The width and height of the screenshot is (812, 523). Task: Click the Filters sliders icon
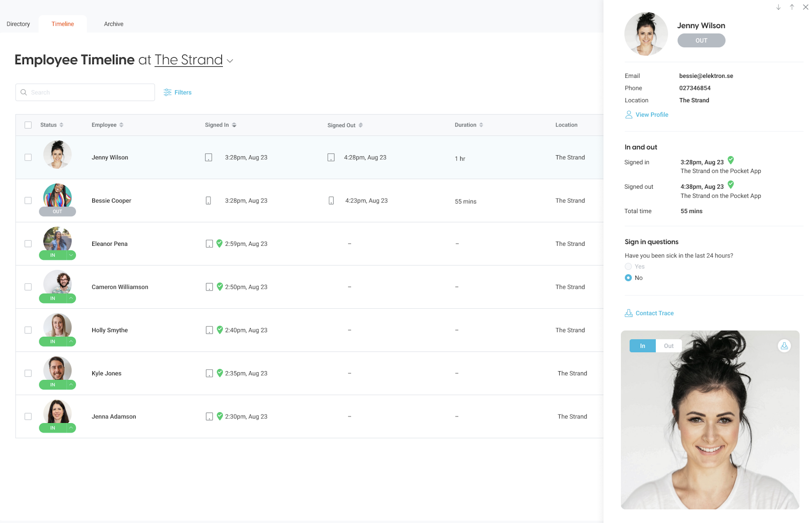tap(167, 92)
